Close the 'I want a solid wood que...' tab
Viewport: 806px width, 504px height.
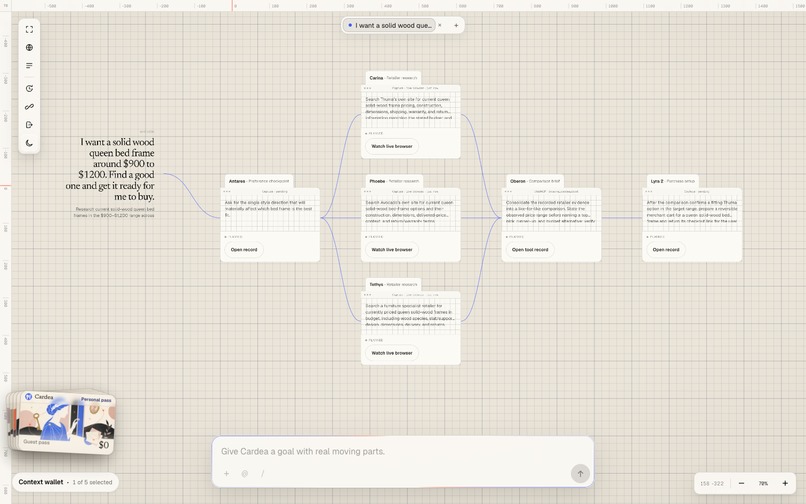point(440,25)
